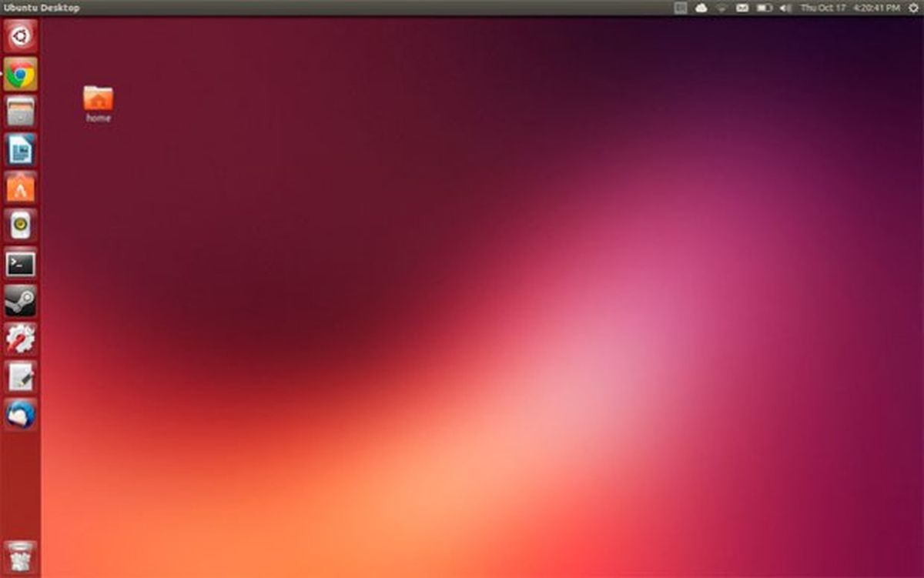Open a Terminal window
The image size is (924, 578).
point(19,263)
